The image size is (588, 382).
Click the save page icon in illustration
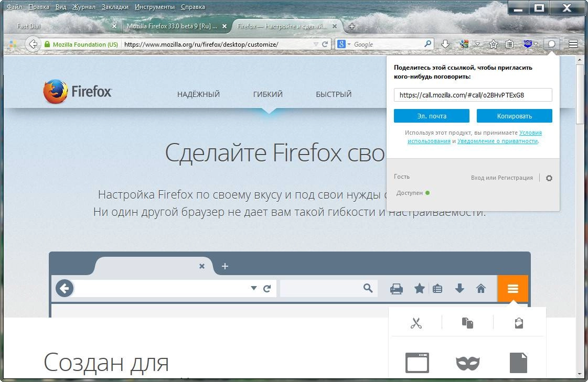click(518, 363)
